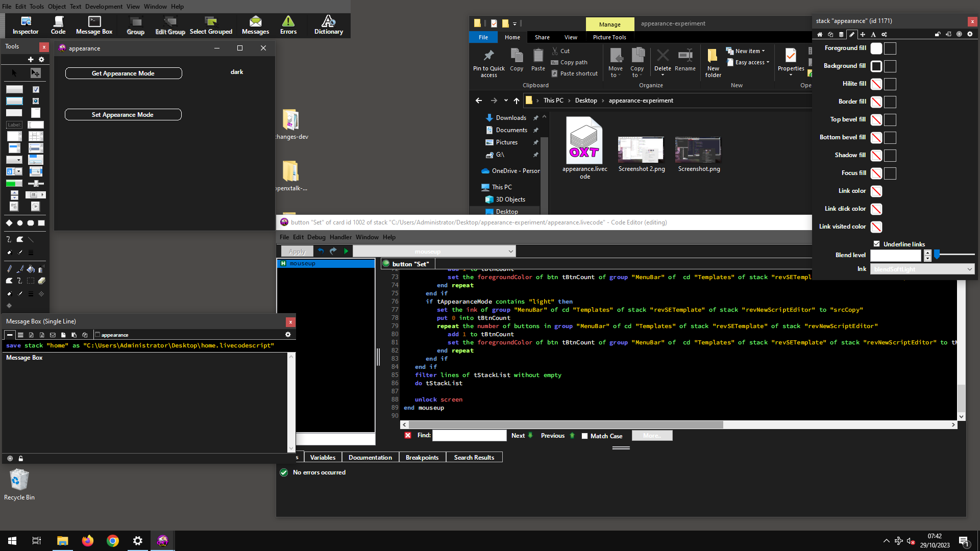Viewport: 980px width, 551px height.
Task: Open Chrome from the Windows taskbar
Action: coord(113,541)
